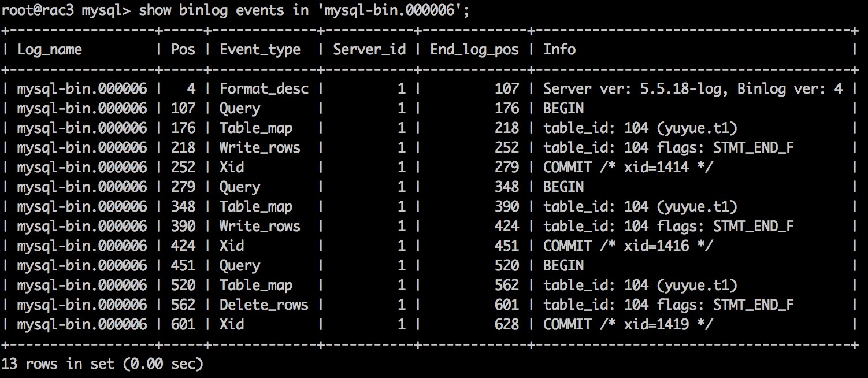Click the COMMIT xid=1419 info cell
The height and width of the screenshot is (378, 868).
628,325
